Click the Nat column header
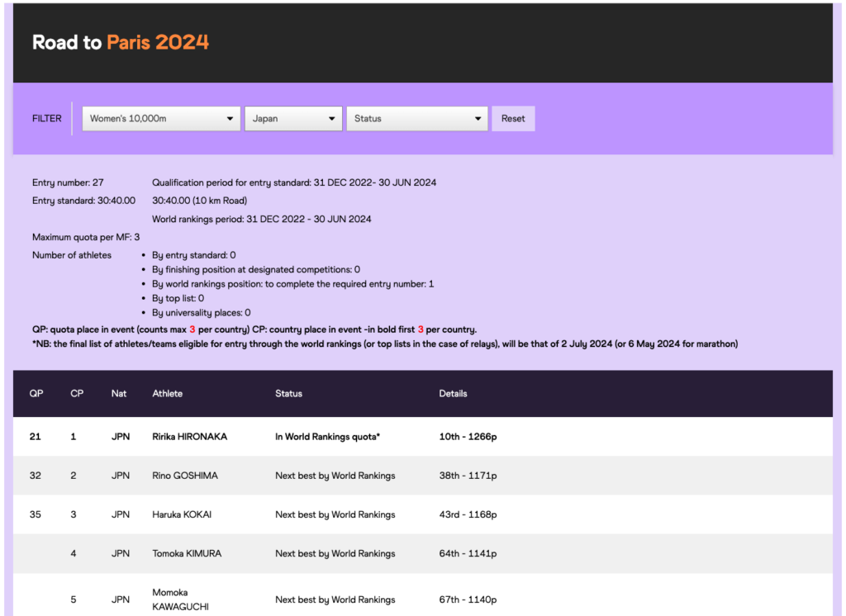The width and height of the screenshot is (846, 616). [119, 394]
